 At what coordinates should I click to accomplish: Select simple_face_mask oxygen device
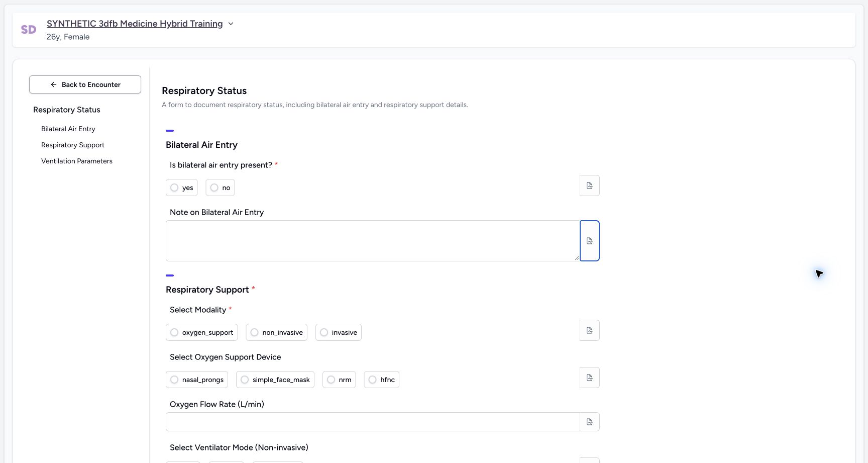[275, 380]
